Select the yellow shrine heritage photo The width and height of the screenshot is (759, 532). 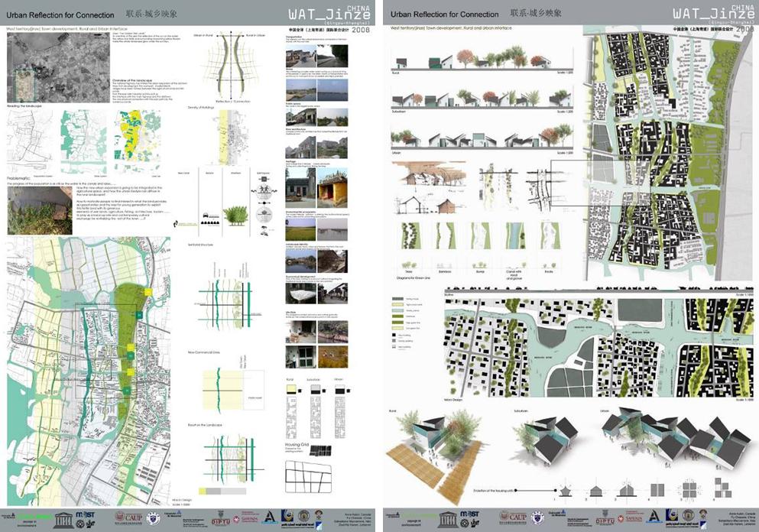coord(332,188)
